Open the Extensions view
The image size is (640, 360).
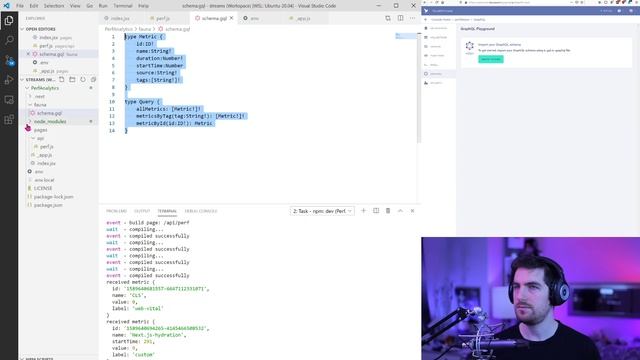[9, 120]
